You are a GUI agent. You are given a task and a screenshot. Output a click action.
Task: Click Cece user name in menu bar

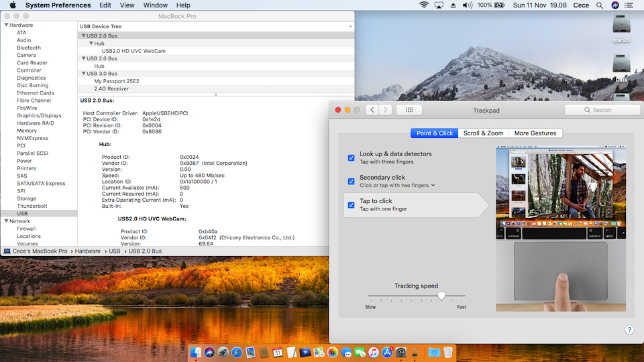click(581, 5)
